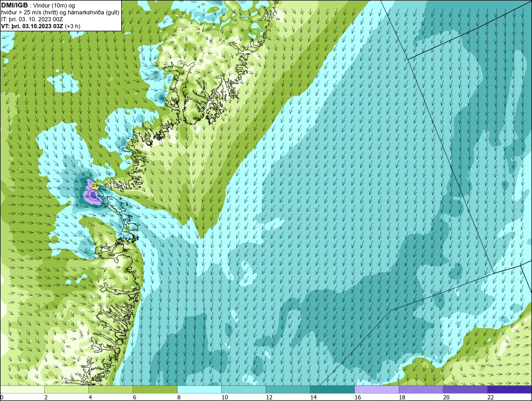Click the yellow 28 gust label
532x401 pixels.
95,185
